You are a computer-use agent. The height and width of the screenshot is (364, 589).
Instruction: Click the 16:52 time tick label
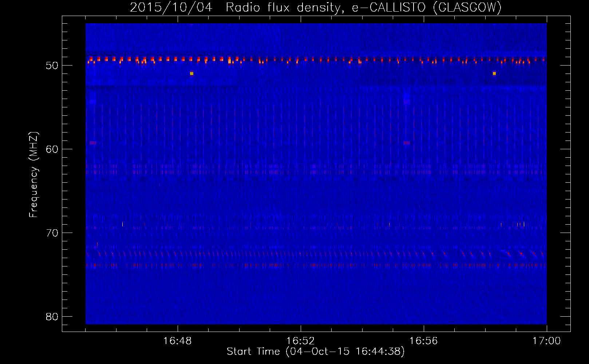[x=301, y=341]
